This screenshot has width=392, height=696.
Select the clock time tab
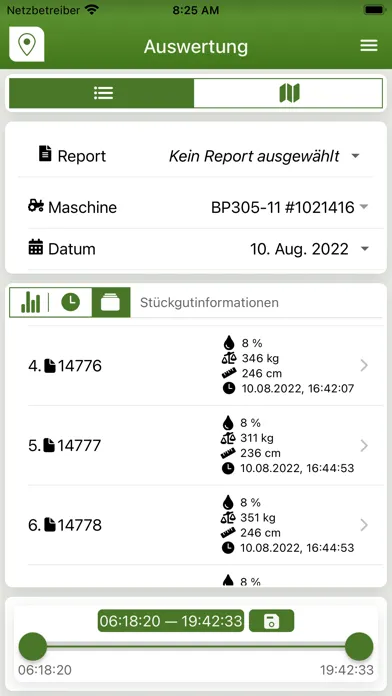click(x=71, y=302)
